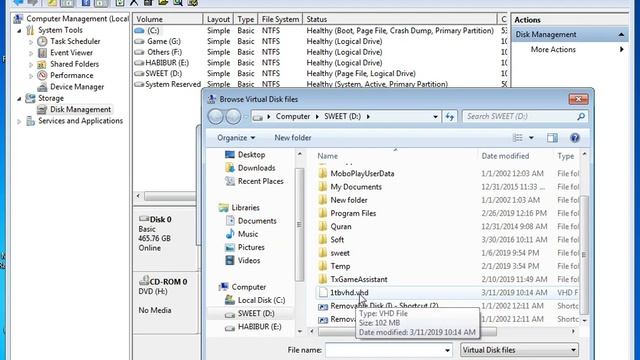The height and width of the screenshot is (360, 640).
Task: Open Music library
Action: 248,234
